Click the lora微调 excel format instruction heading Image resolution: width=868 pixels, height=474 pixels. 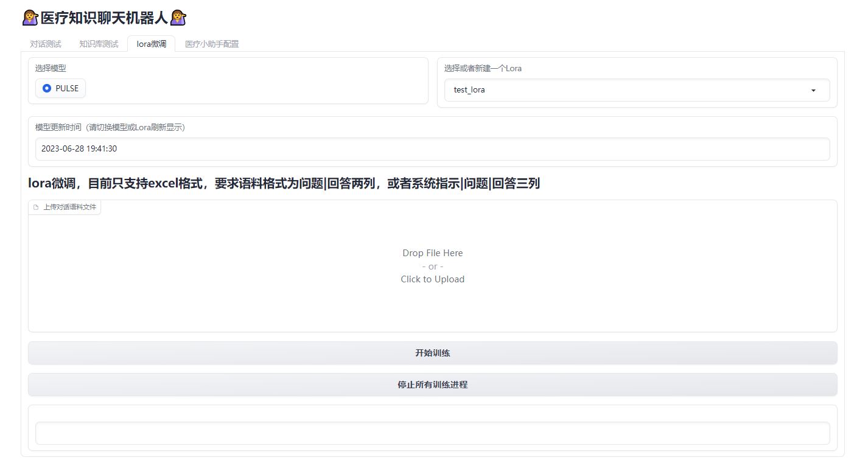tap(284, 183)
